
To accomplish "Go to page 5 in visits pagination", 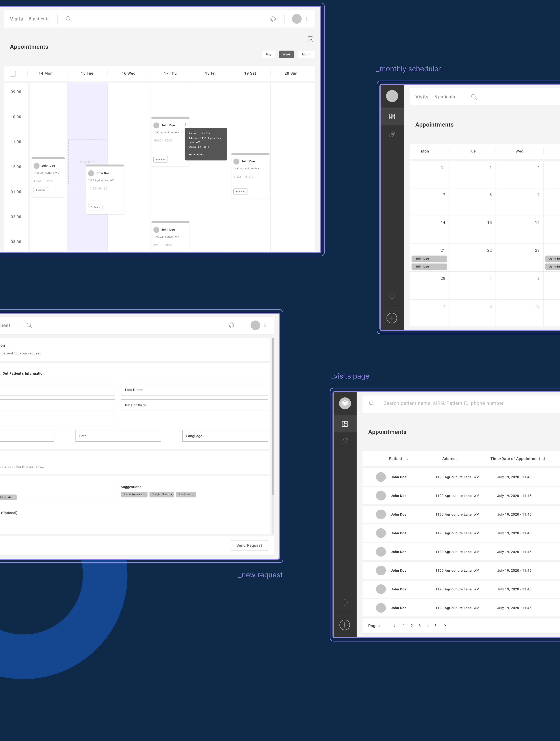I will point(435,626).
